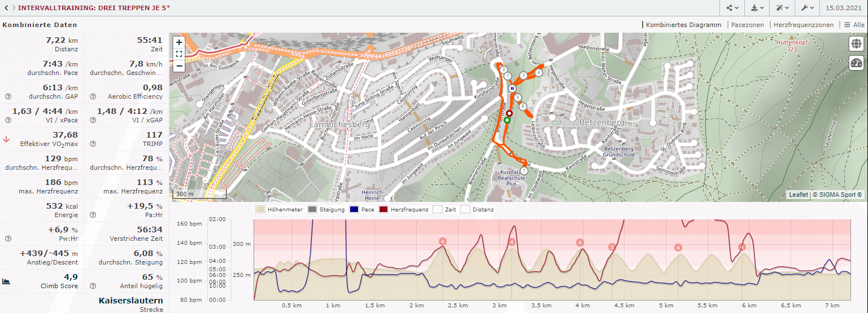Click Climb Score chart icon

coord(6,281)
